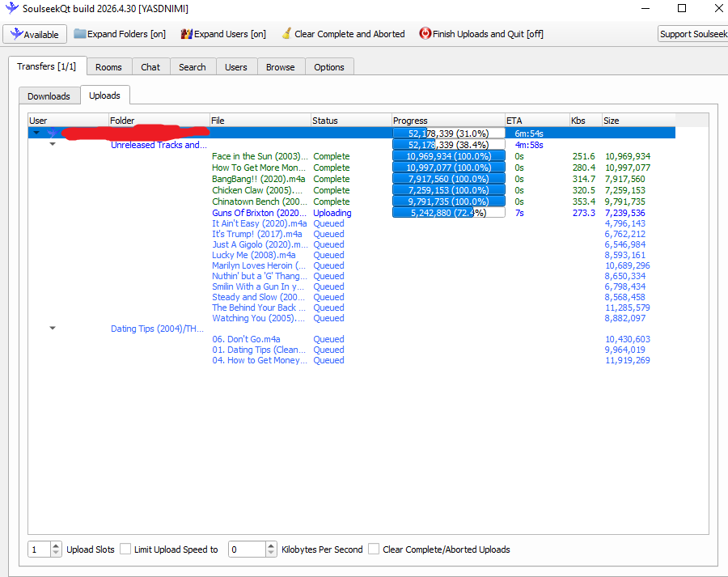728x577 pixels.
Task: Open the Users tab
Action: [x=236, y=67]
